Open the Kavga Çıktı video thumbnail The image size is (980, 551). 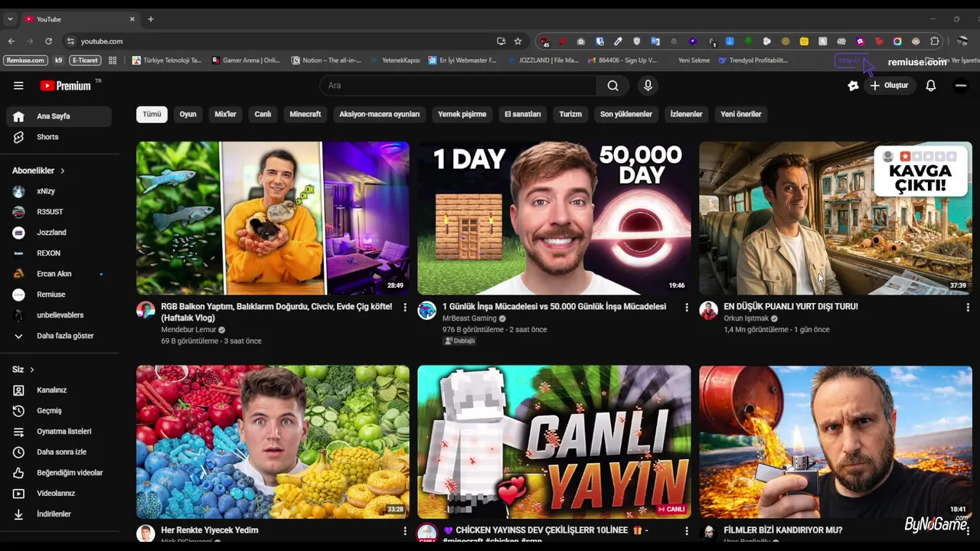click(835, 218)
